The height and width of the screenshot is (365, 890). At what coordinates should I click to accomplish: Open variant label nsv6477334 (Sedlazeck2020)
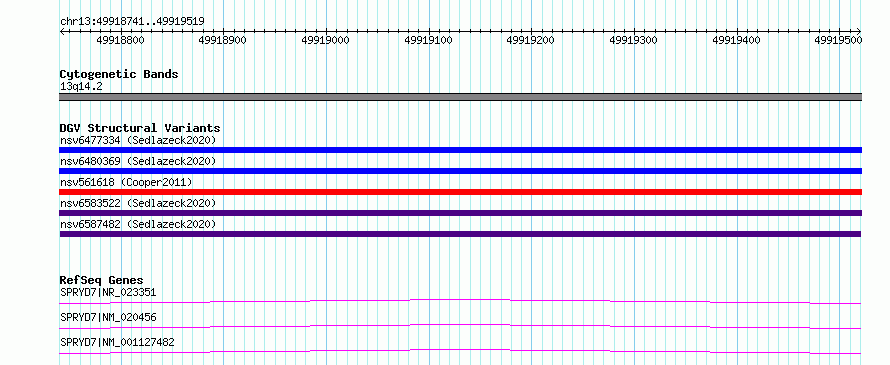tap(138, 140)
